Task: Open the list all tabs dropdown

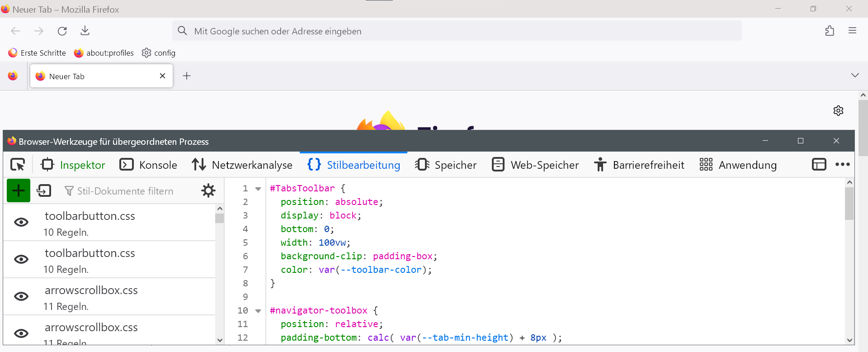Action: (x=854, y=76)
